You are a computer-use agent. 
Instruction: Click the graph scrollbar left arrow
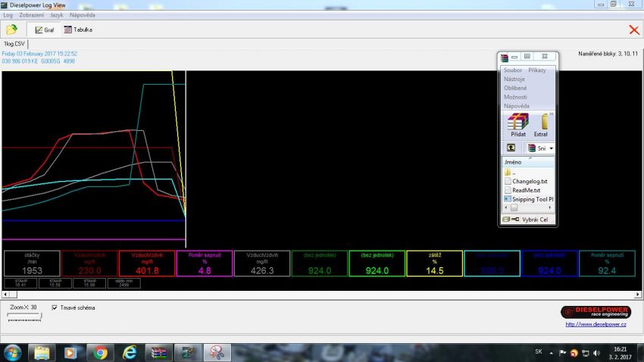[5, 295]
